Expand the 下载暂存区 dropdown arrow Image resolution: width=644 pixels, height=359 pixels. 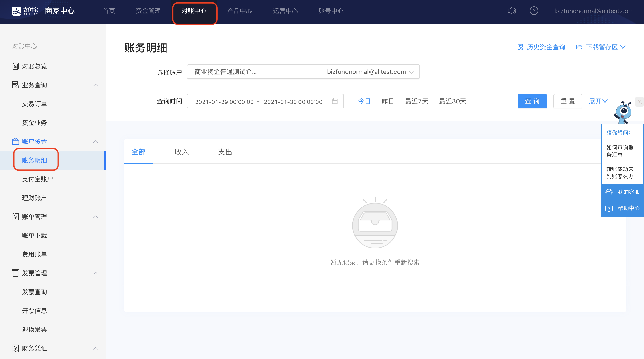[x=623, y=47]
